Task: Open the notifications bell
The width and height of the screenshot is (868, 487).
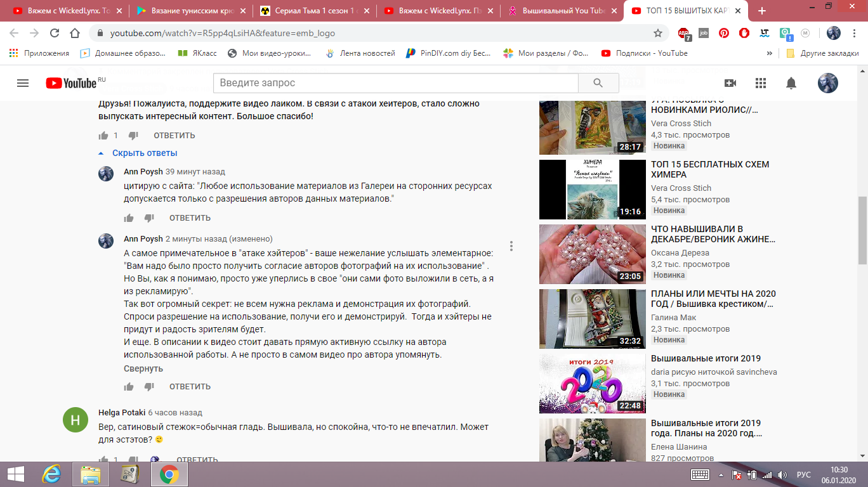Action: pyautogui.click(x=791, y=83)
